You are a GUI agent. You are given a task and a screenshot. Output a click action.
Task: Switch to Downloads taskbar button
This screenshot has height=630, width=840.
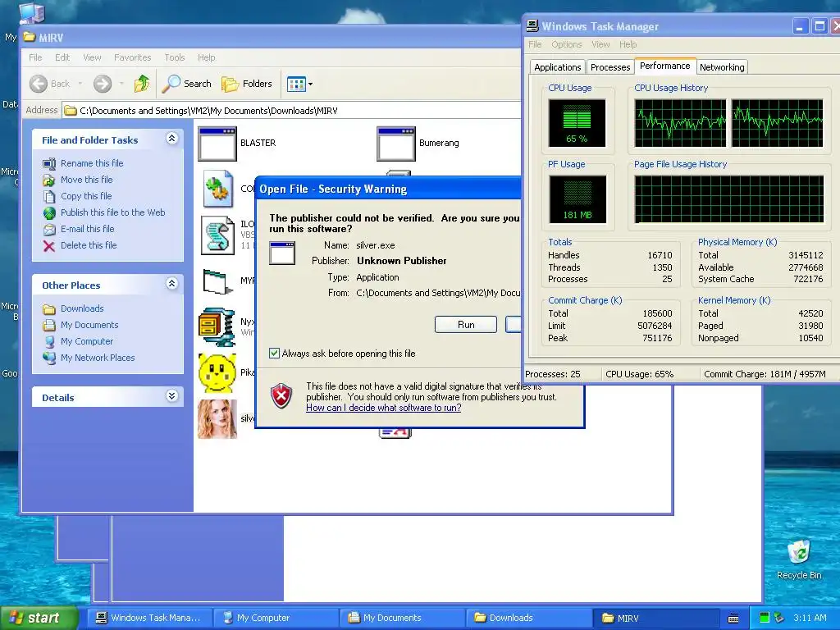[529, 618]
